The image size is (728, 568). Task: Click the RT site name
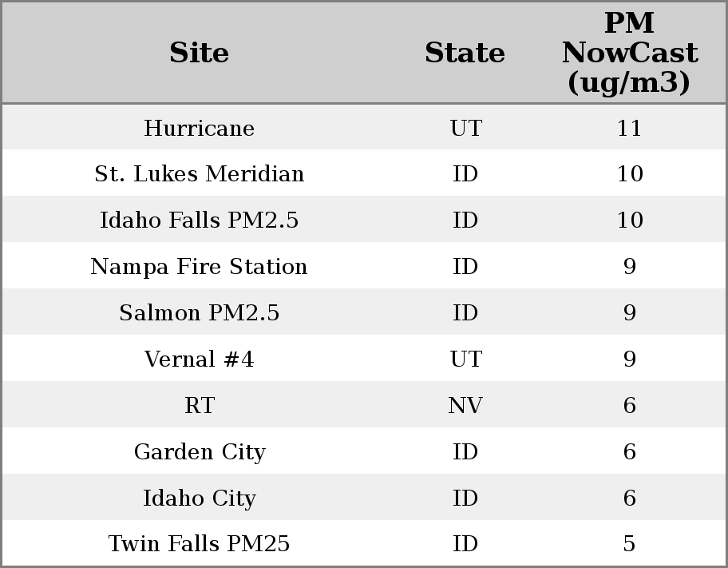pyautogui.click(x=200, y=406)
